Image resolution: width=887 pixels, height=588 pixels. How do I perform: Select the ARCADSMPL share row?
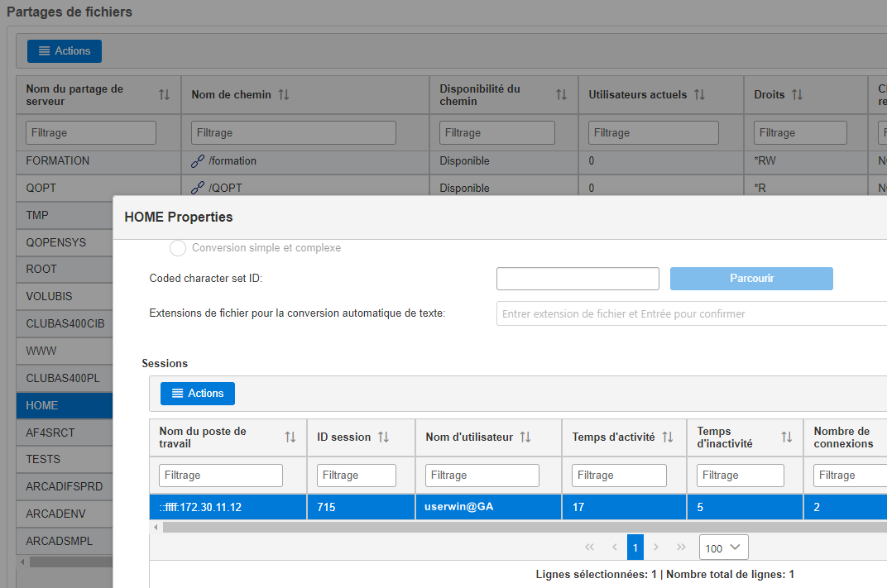65,541
